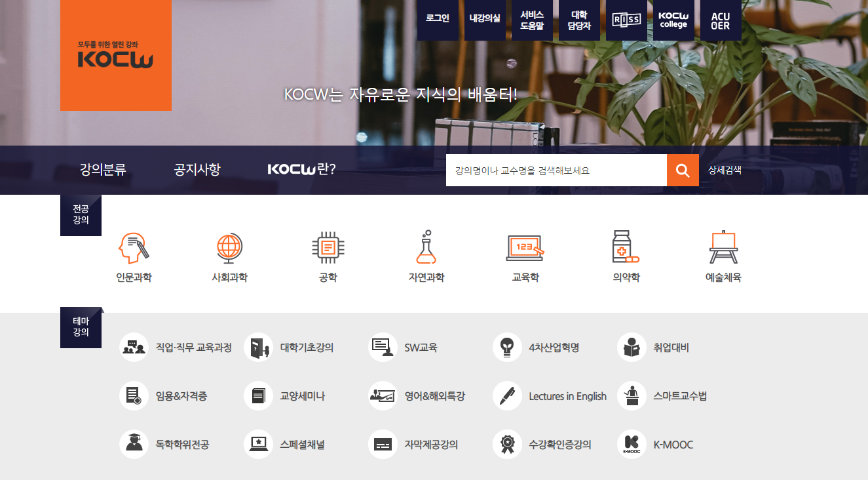Click the 취업대비 reader icon
868x480 pixels.
tap(632, 348)
